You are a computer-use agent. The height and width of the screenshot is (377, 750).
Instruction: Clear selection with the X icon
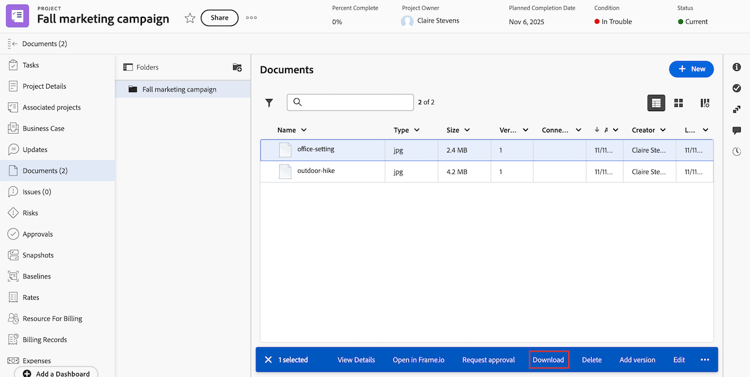268,360
